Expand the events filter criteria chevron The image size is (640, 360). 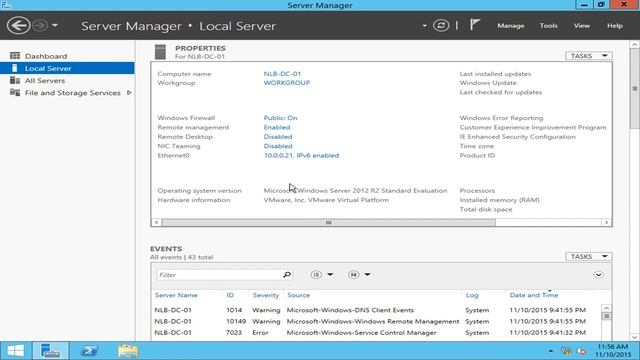(598, 275)
